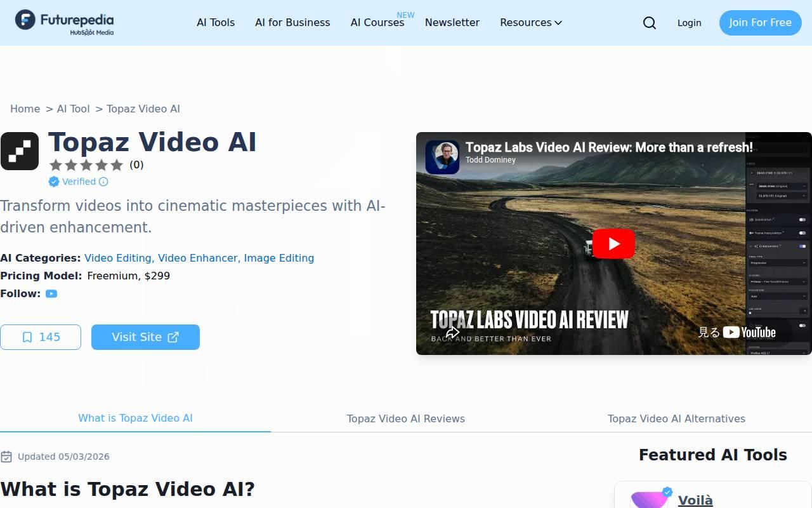This screenshot has height=508, width=812.
Task: Click the Futurepedia logo
Action: pos(65,22)
